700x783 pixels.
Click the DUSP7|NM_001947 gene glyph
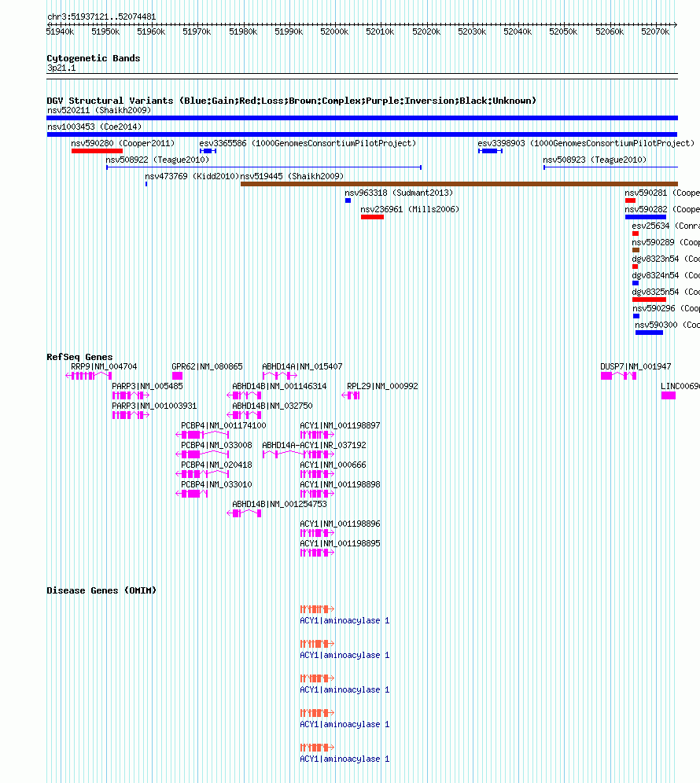coord(618,376)
